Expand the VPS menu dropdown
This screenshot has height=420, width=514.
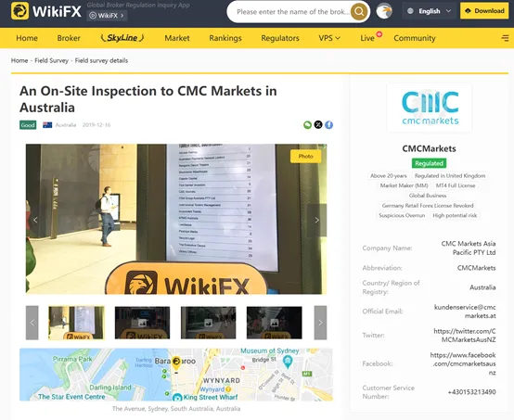coord(329,38)
